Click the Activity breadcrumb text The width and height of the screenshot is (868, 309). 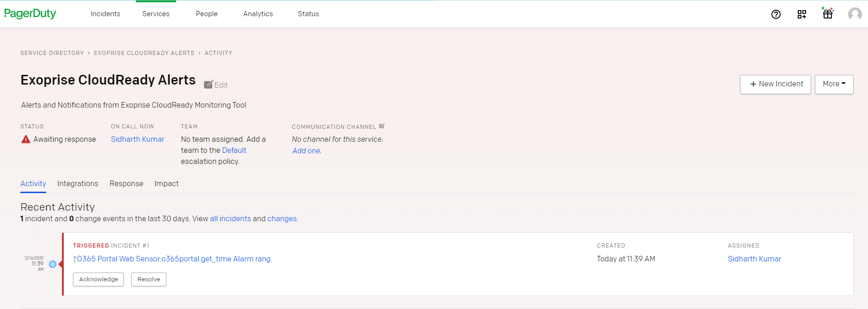pyautogui.click(x=219, y=53)
